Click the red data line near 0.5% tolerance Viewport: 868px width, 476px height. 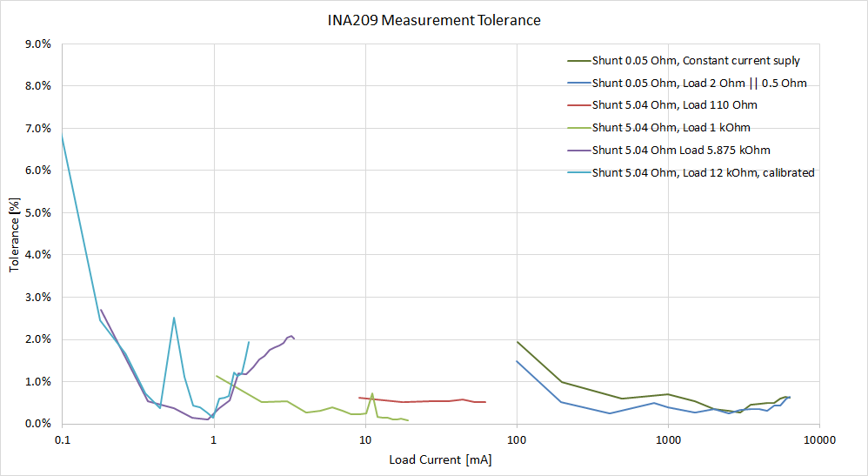coord(423,400)
